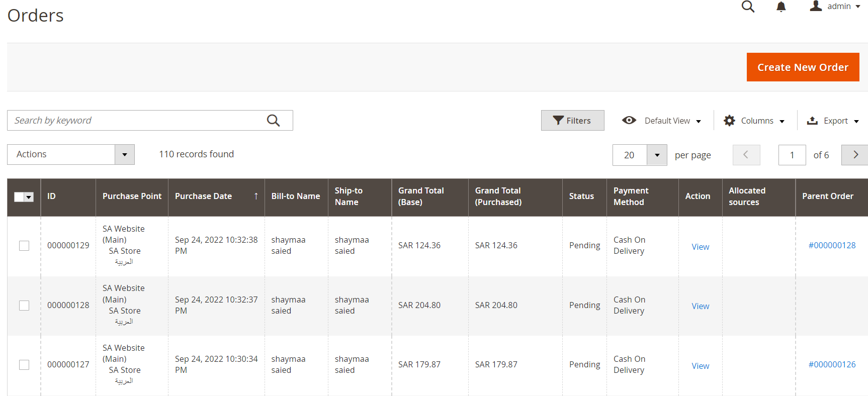Image resolution: width=868 pixels, height=396 pixels.
Task: Open the select-all rows dropdown in header
Action: click(x=29, y=197)
